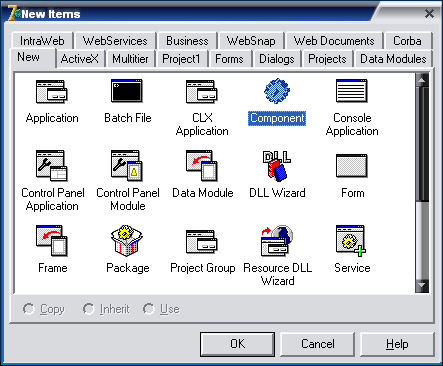
Task: Click the scrollbar down arrow
Action: click(x=422, y=286)
